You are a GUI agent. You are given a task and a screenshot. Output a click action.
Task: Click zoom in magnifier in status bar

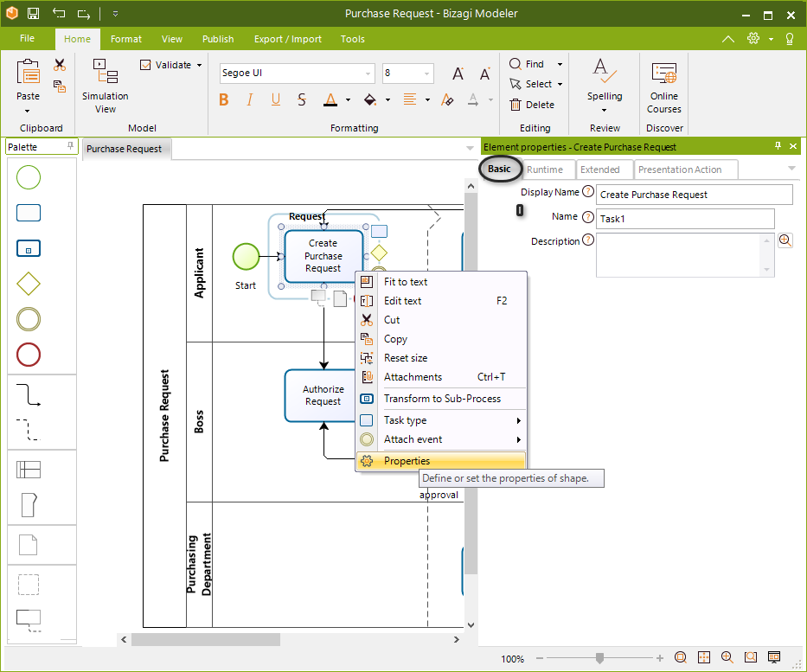[x=727, y=657]
